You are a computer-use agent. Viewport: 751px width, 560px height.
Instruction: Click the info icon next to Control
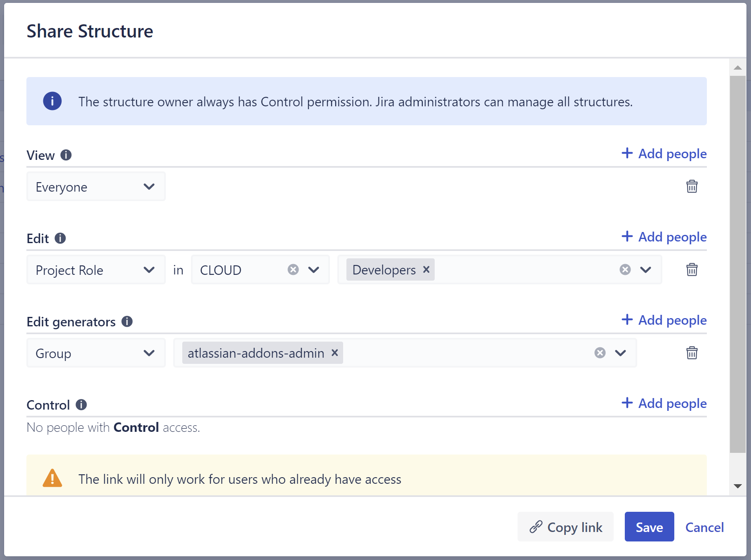81,405
